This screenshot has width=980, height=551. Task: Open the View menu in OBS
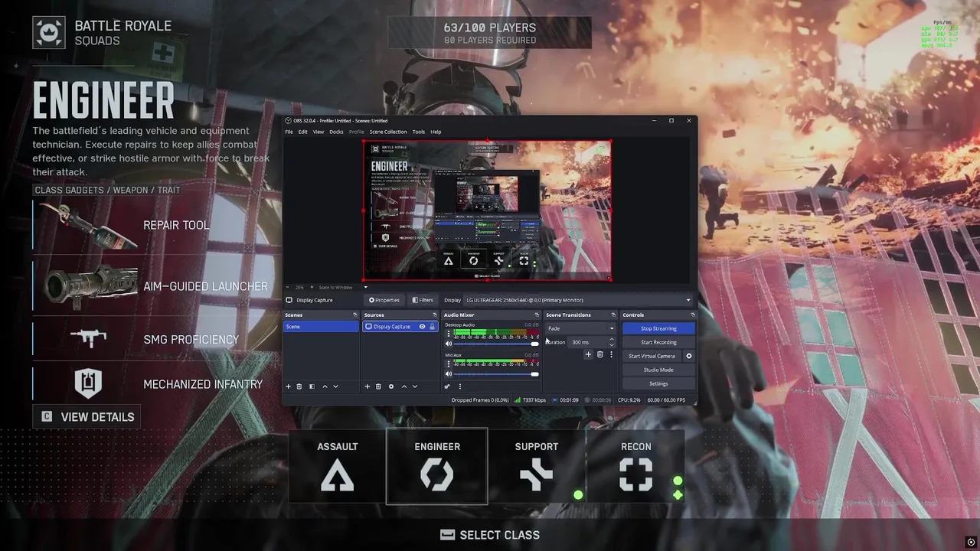pos(318,132)
